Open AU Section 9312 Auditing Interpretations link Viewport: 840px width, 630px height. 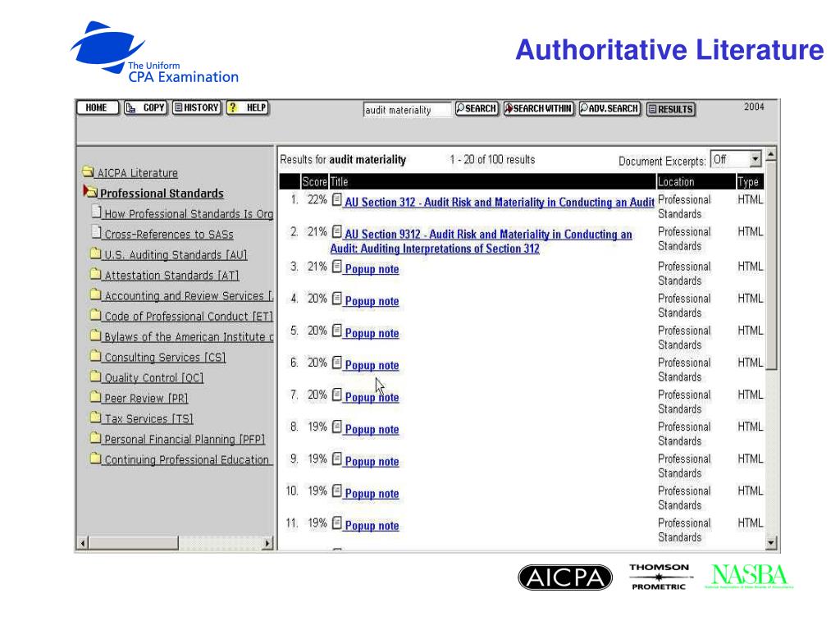click(x=481, y=241)
